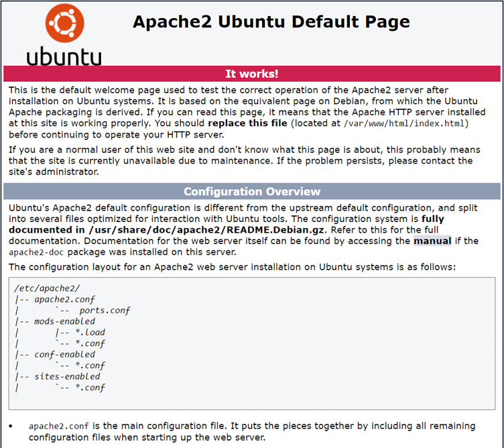Click the apache2.conf entry in the tree
The height and width of the screenshot is (448, 504).
click(64, 299)
